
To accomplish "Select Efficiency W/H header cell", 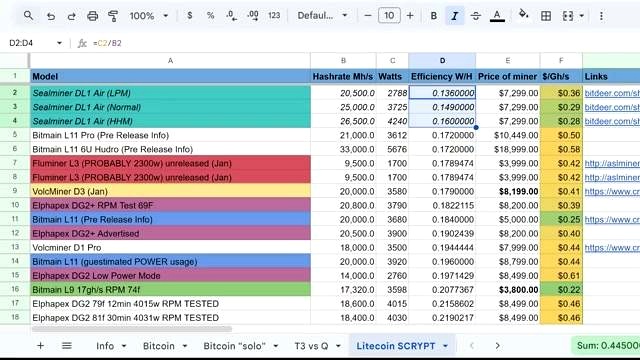I will [x=442, y=76].
